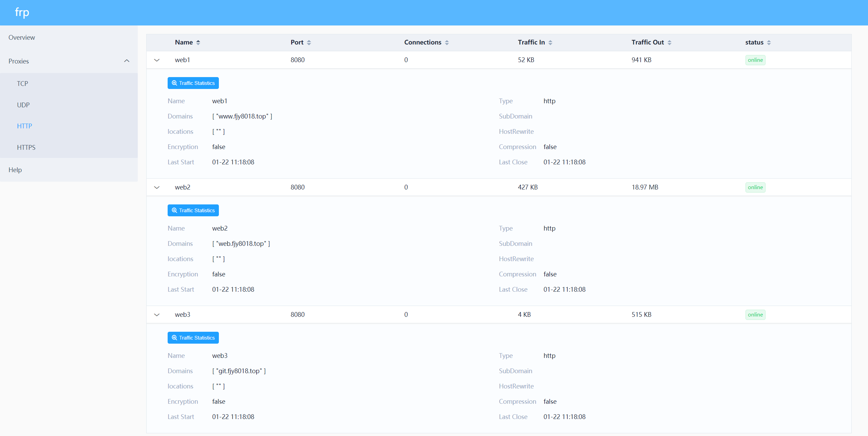Viewport: 868px width, 436px height.
Task: Open the Help menu item
Action: tap(15, 170)
